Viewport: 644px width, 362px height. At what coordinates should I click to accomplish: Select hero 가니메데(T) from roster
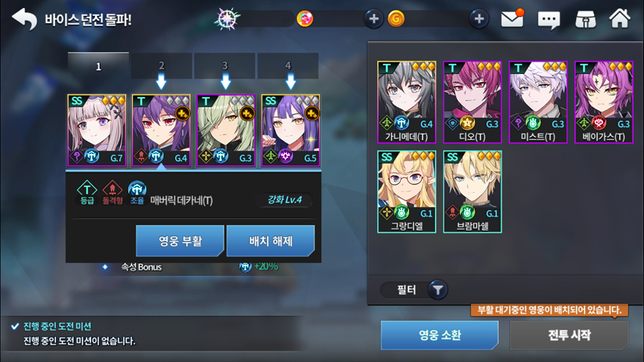pos(406,102)
